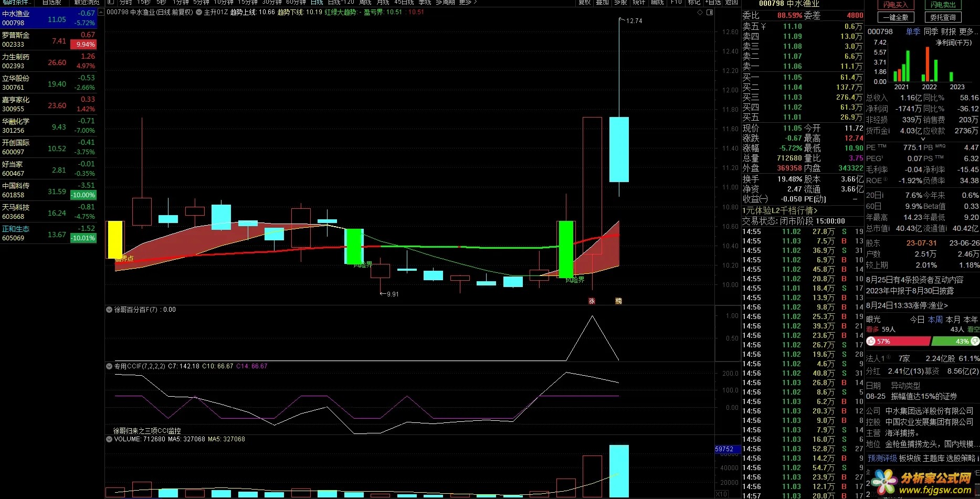Image resolution: width=980 pixels, height=499 pixels.
Task: Switch to 60分钟 period tab
Action: [x=296, y=3]
